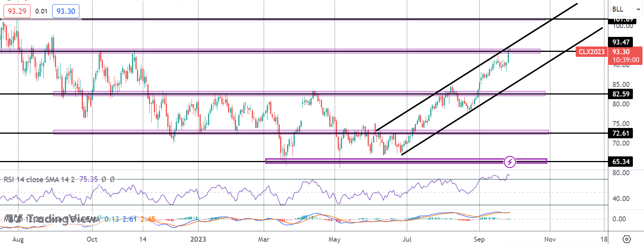Viewport: 644px width, 244px height.
Task: Click the RSI 14 close SMA legend
Action: tap(39, 179)
